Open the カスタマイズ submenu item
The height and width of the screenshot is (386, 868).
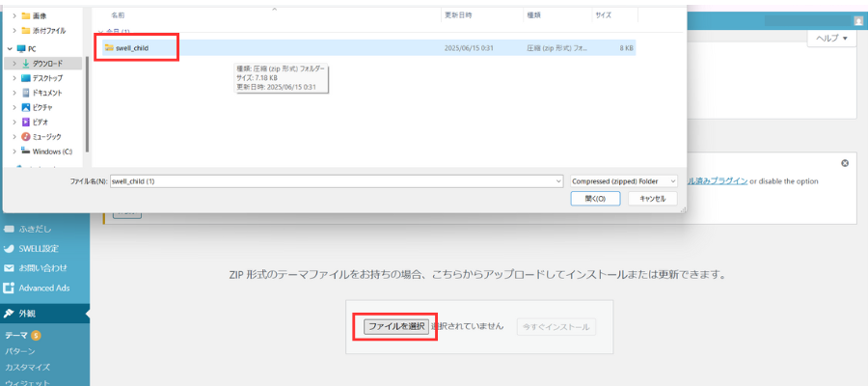pyautogui.click(x=28, y=367)
